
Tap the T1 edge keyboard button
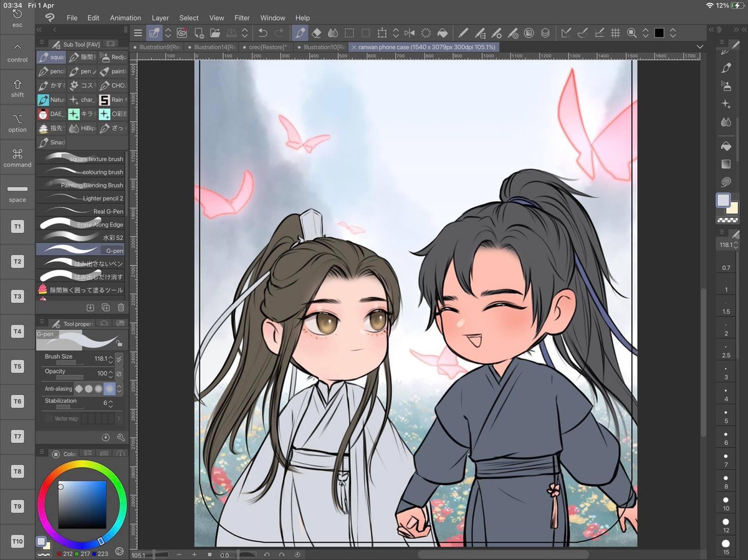(x=17, y=227)
